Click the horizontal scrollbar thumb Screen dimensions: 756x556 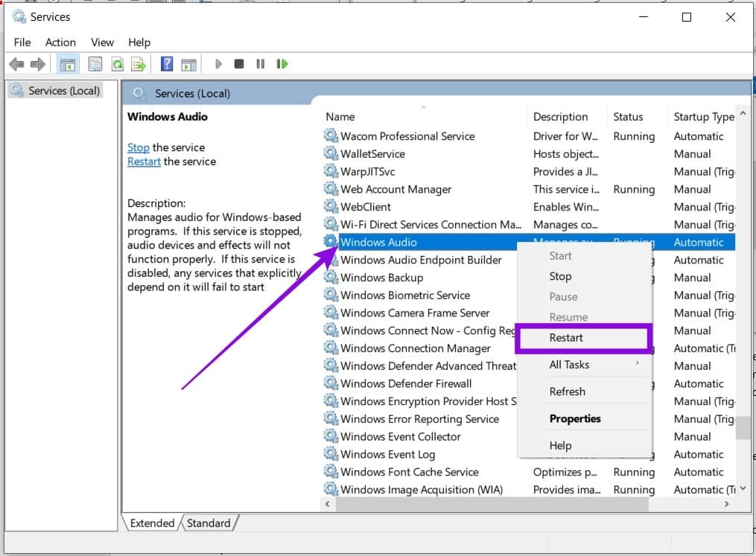coord(492,504)
